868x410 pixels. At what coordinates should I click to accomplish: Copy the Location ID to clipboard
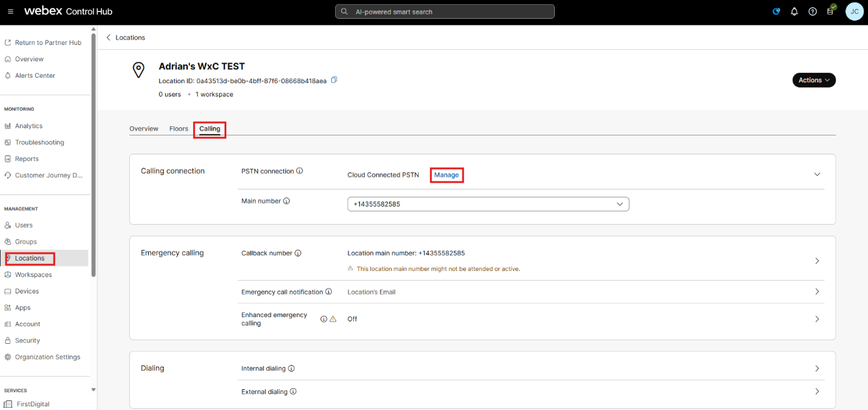[x=334, y=80]
